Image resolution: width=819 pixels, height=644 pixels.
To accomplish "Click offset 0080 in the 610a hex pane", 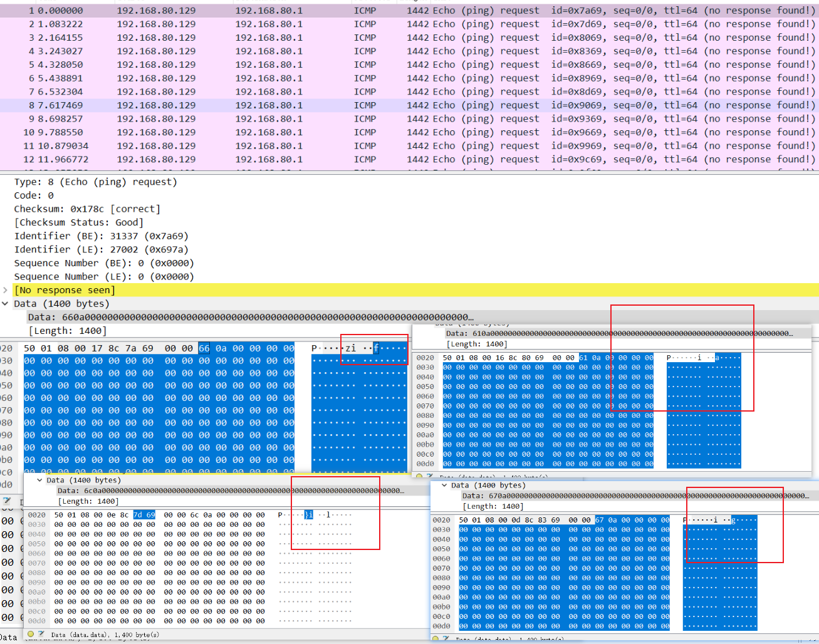I will click(x=425, y=416).
